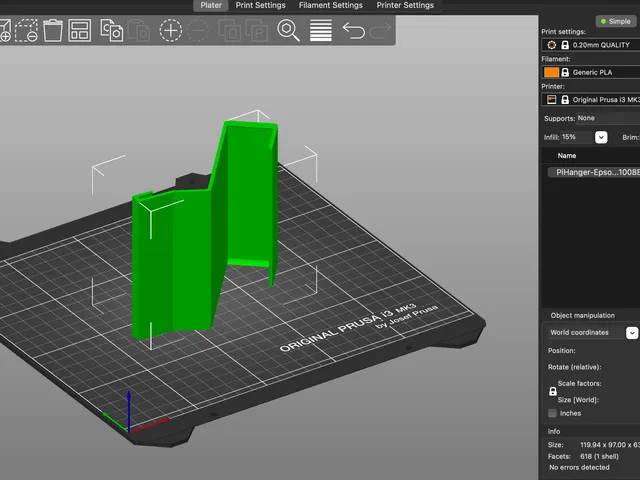Open the World coordinates dropdown
The width and height of the screenshot is (640, 480).
click(632, 333)
